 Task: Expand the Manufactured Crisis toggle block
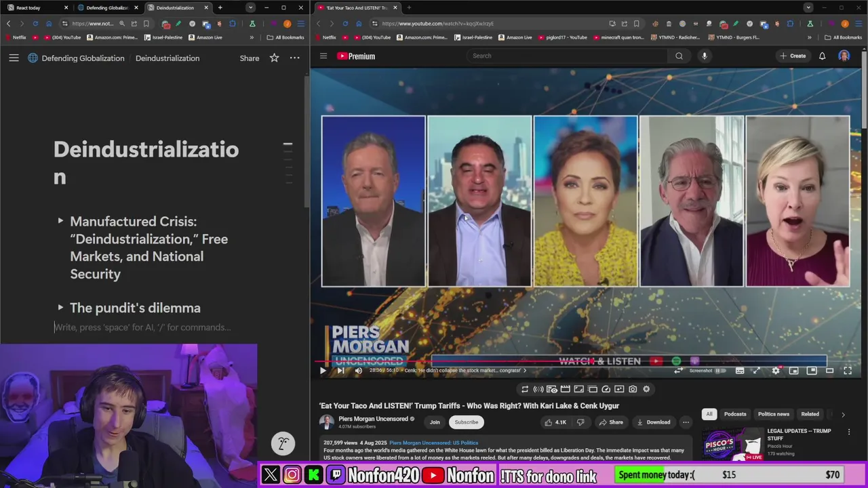(60, 221)
